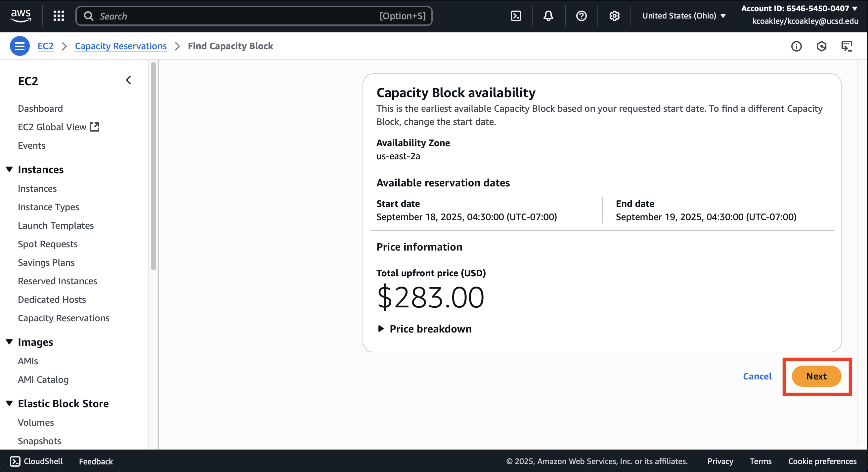Launch CloudShell from top navigation bar icon
This screenshot has width=868, height=472.
[x=516, y=16]
